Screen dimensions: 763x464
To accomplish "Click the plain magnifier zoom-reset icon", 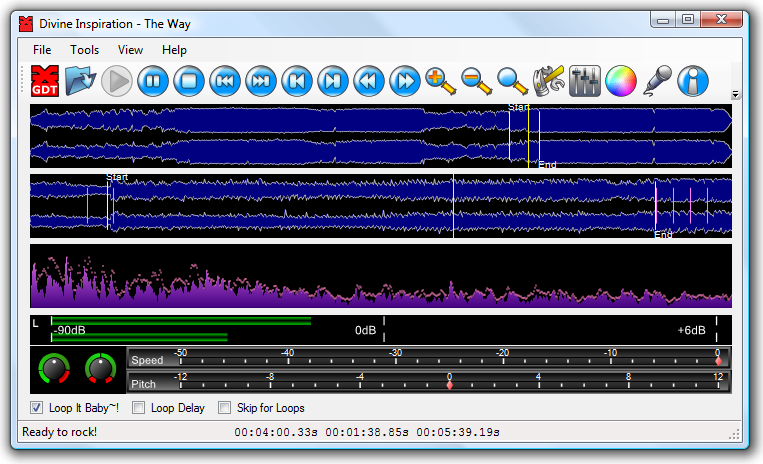I will point(512,81).
